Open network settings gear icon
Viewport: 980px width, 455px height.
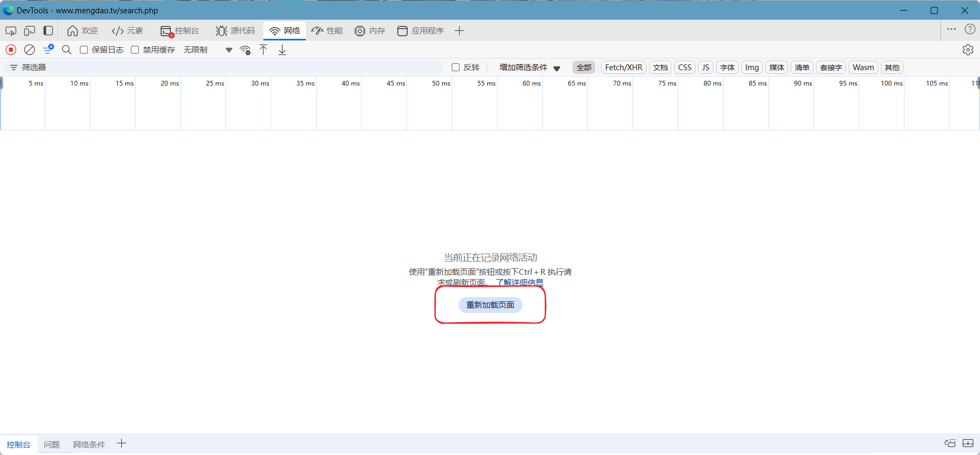pyautogui.click(x=968, y=49)
